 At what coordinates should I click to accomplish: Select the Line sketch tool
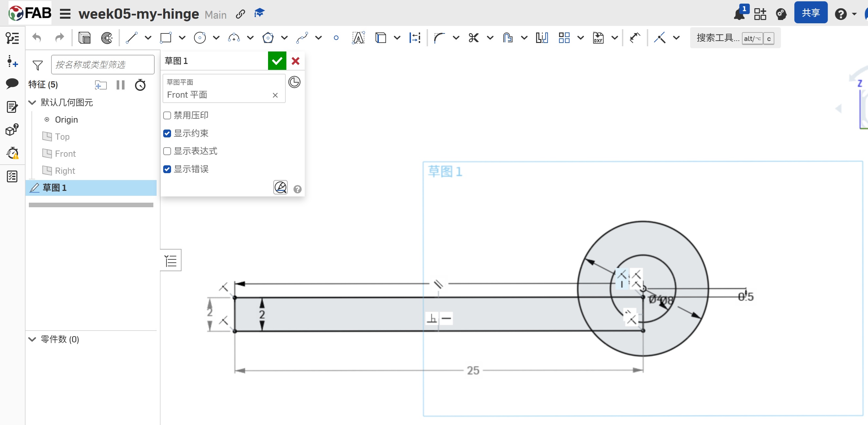pyautogui.click(x=132, y=38)
